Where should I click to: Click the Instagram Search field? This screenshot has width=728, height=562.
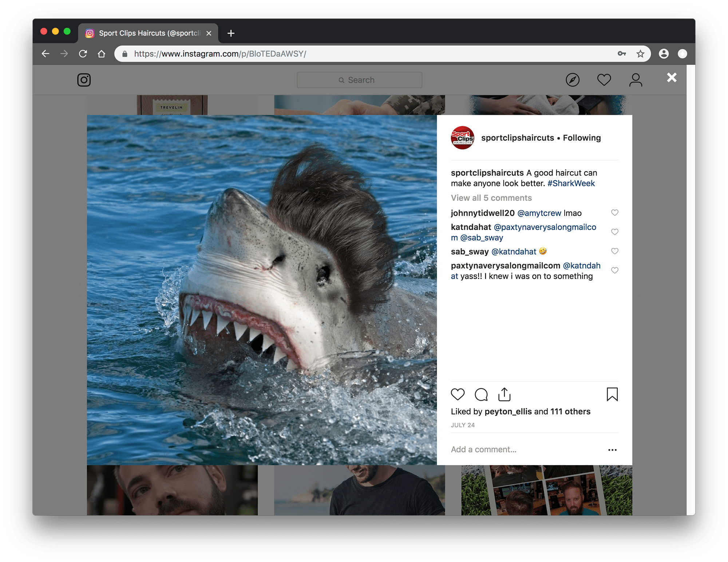[x=359, y=80]
